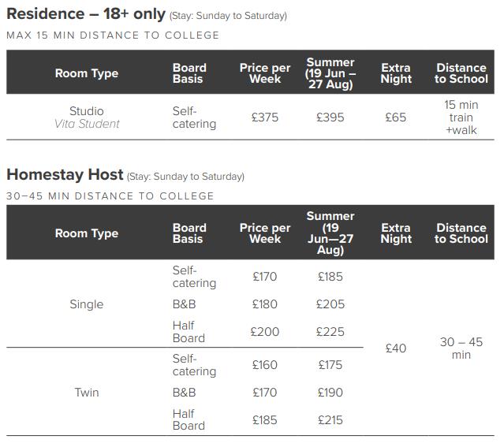Select the £200 Single Half Board price
This screenshot has width=504, height=447.
[265, 332]
